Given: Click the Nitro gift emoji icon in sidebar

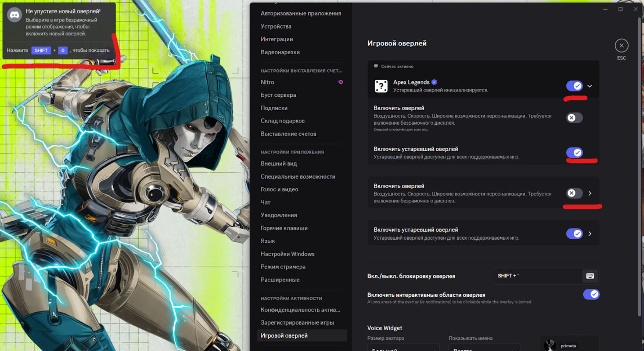Looking at the screenshot, I should (x=340, y=82).
